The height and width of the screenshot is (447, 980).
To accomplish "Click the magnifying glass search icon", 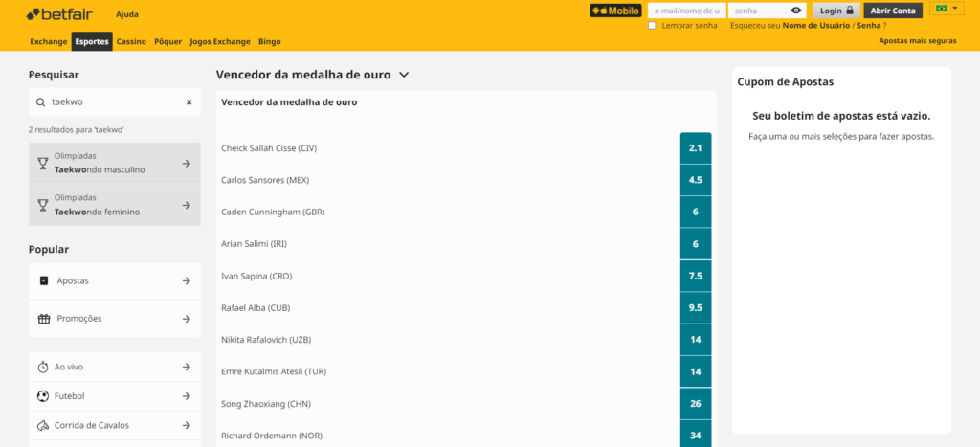I will (x=40, y=101).
